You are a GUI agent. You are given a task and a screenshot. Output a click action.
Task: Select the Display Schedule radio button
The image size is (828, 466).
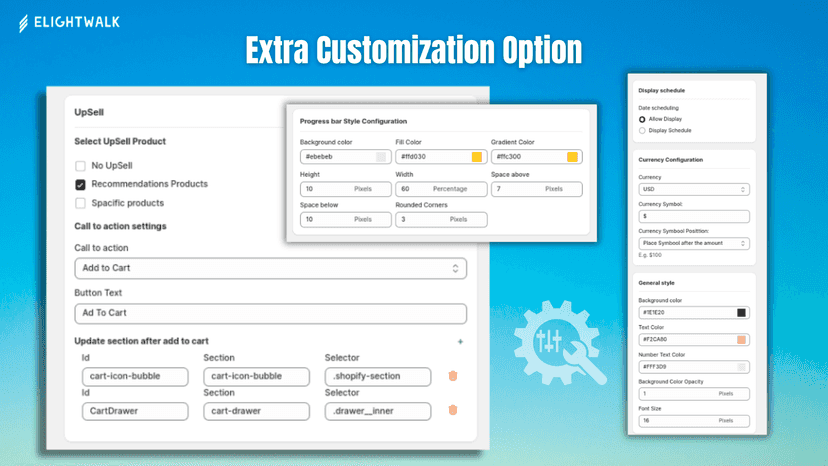642,131
